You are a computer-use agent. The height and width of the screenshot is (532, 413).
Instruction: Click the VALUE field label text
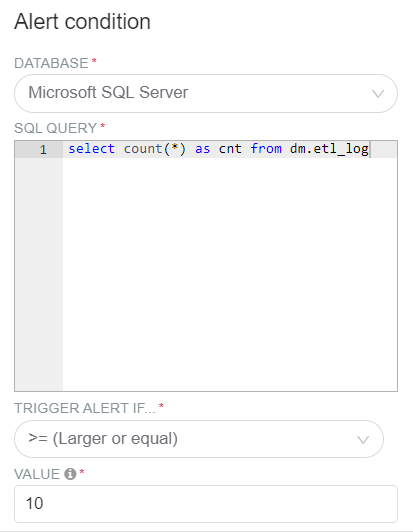(37, 474)
